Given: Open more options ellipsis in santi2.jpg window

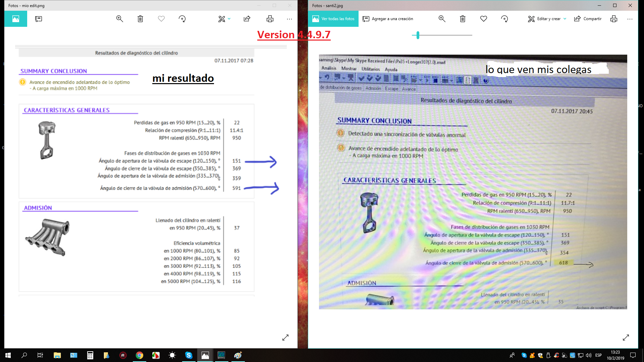Looking at the screenshot, I should click(x=630, y=19).
